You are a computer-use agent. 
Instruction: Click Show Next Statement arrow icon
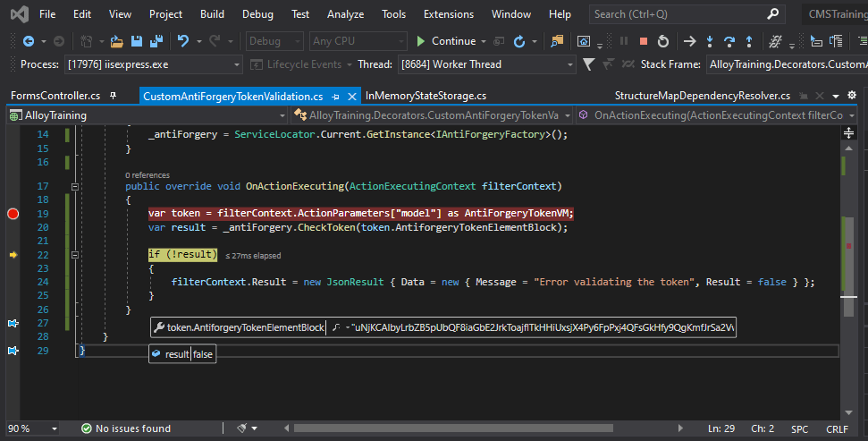690,41
